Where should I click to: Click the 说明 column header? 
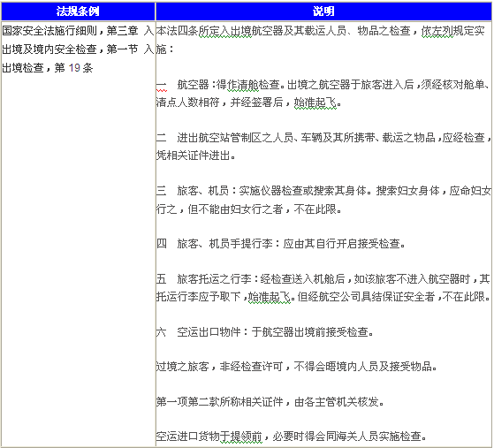click(x=323, y=11)
